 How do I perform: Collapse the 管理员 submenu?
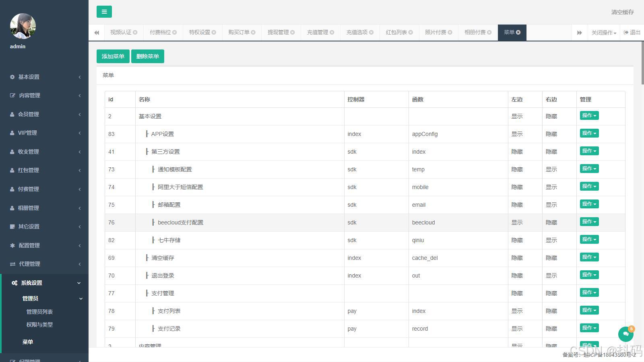coord(45,298)
